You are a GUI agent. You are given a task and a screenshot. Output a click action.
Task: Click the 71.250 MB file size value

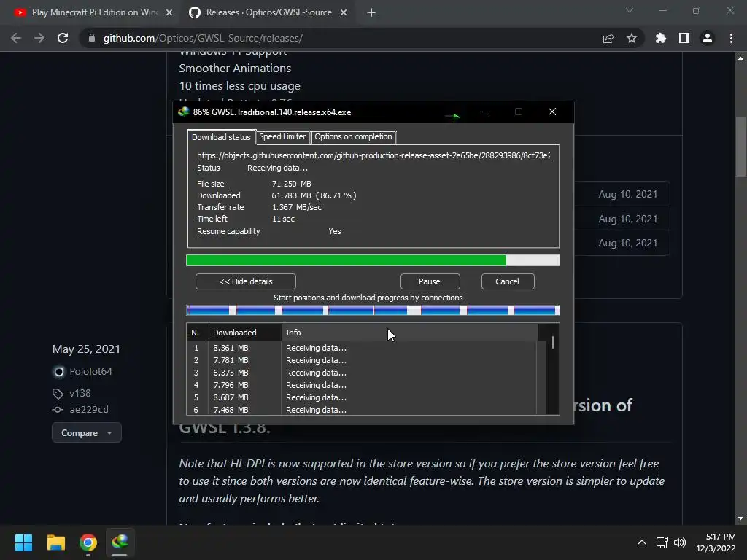291,184
